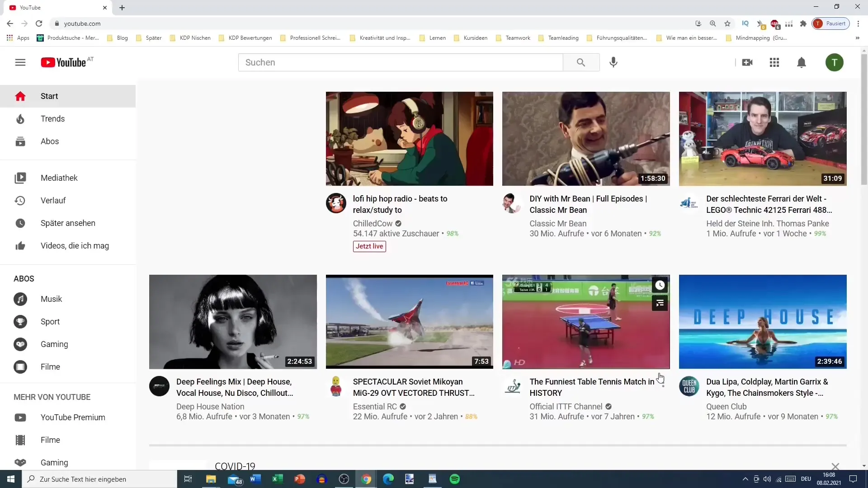Show more bookmarks chevron
868x488 pixels.
[858, 38]
